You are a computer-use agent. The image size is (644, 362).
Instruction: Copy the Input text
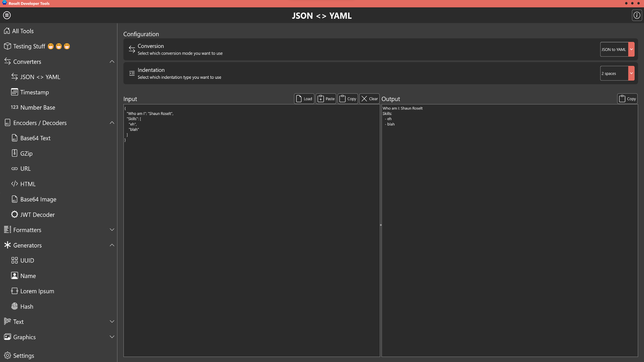[347, 99]
